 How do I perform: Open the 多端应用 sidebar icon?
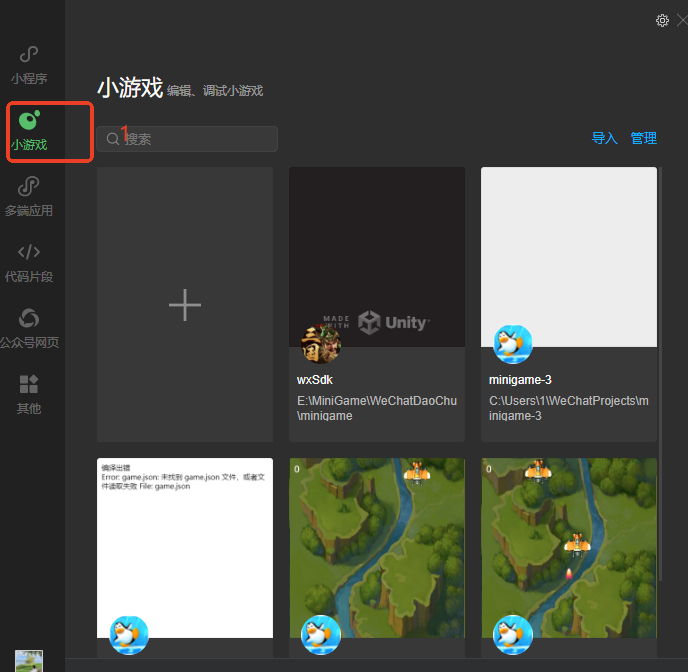tap(29, 187)
